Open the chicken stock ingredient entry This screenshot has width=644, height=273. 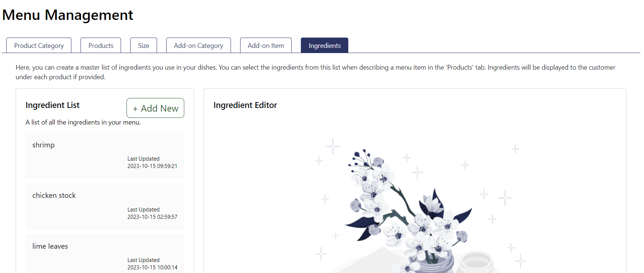tap(54, 195)
